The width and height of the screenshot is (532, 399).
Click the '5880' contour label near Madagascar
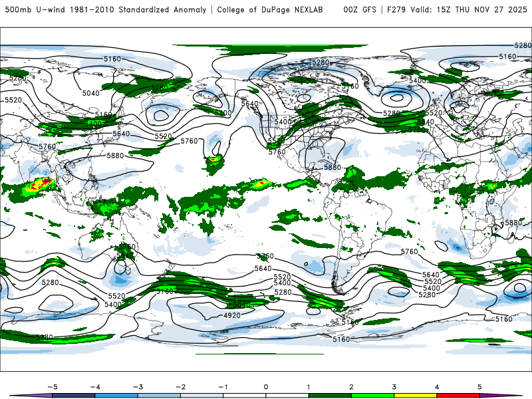(513, 223)
